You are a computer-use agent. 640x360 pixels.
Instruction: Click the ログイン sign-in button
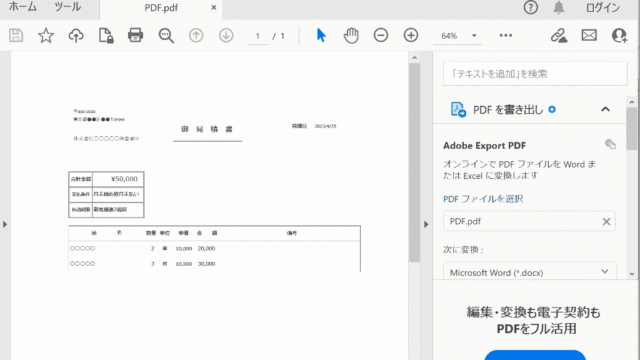[603, 7]
